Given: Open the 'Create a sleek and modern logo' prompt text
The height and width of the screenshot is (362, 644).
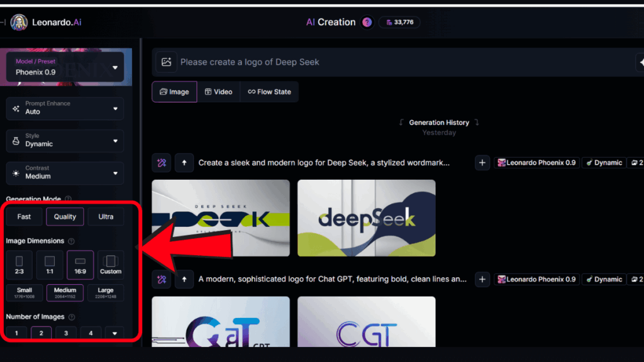Looking at the screenshot, I should pos(324,163).
